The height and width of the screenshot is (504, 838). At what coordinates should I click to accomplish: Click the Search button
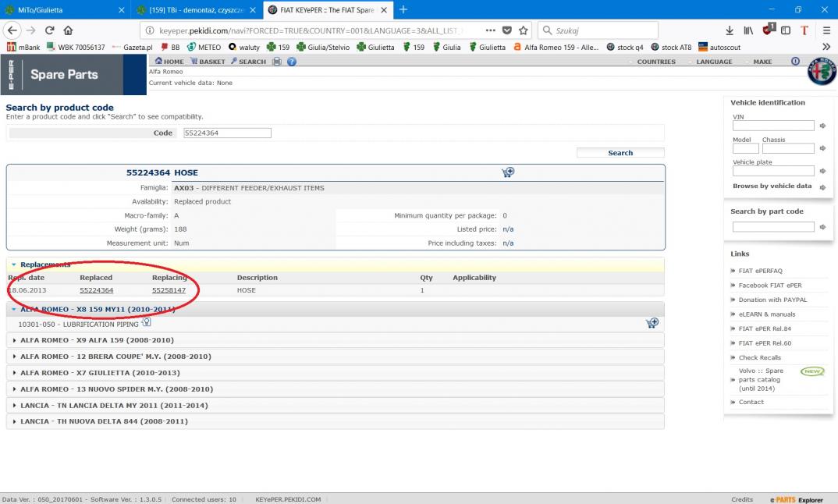[x=620, y=153]
